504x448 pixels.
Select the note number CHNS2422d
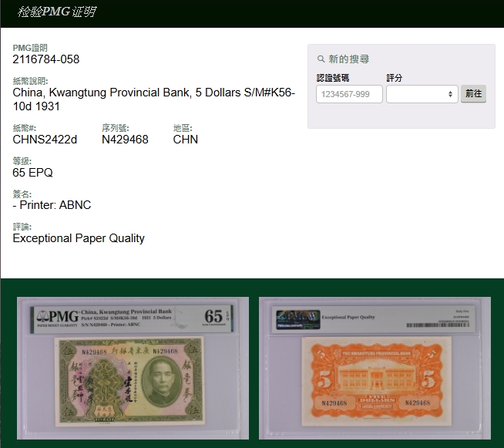point(45,140)
